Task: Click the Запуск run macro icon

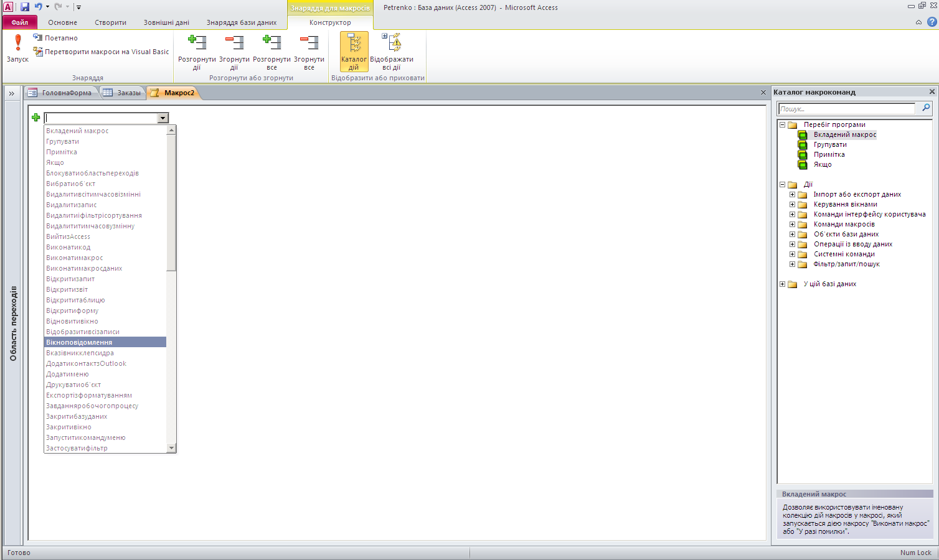Action: pyautogui.click(x=17, y=44)
